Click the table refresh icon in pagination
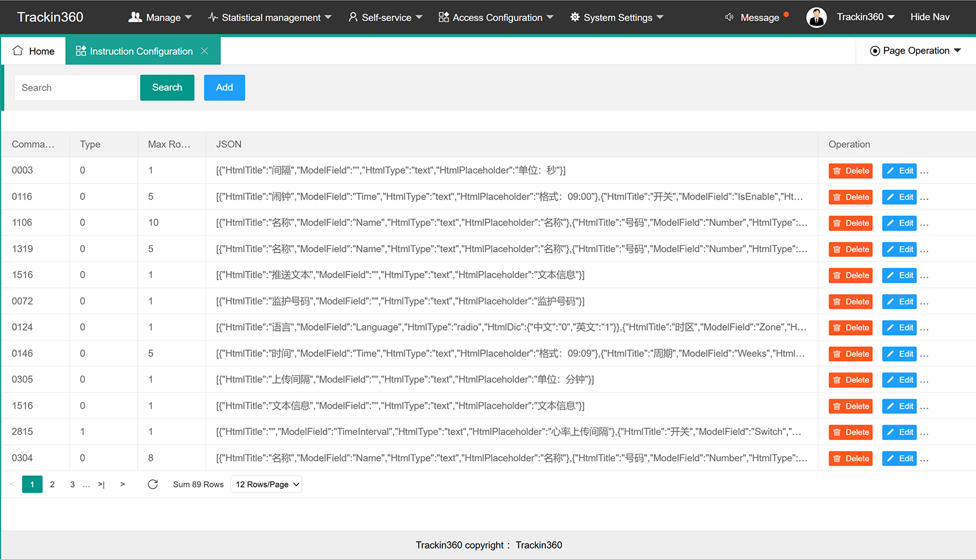 (x=152, y=484)
